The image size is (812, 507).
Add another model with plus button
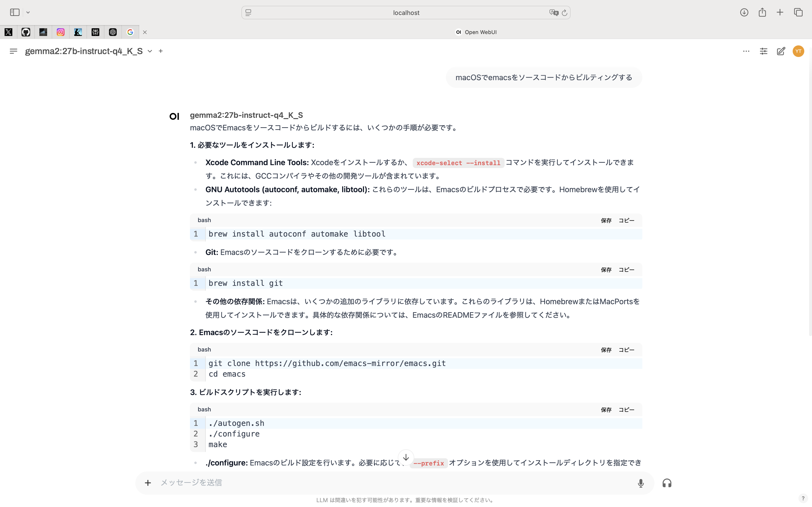coord(161,51)
